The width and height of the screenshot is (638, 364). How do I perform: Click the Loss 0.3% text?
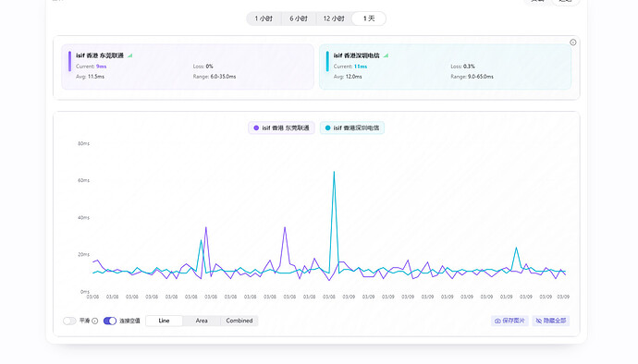pyautogui.click(x=462, y=67)
